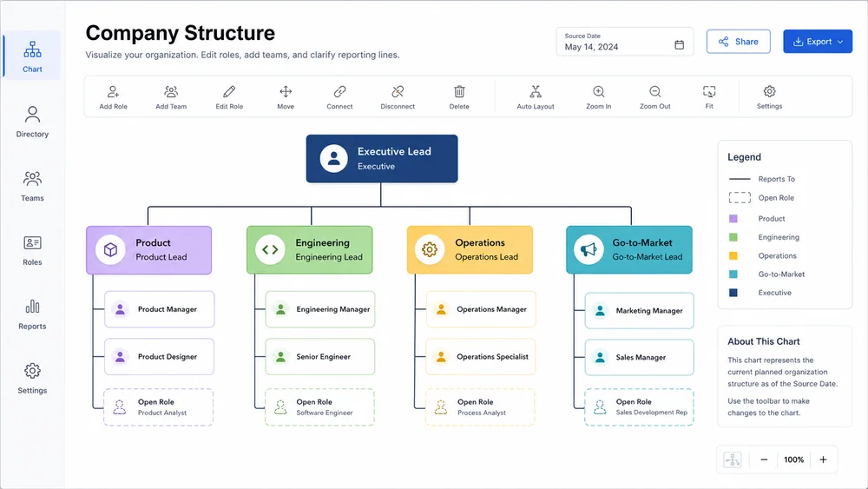
Task: Open the Teams section in sidebar
Action: coord(32,186)
